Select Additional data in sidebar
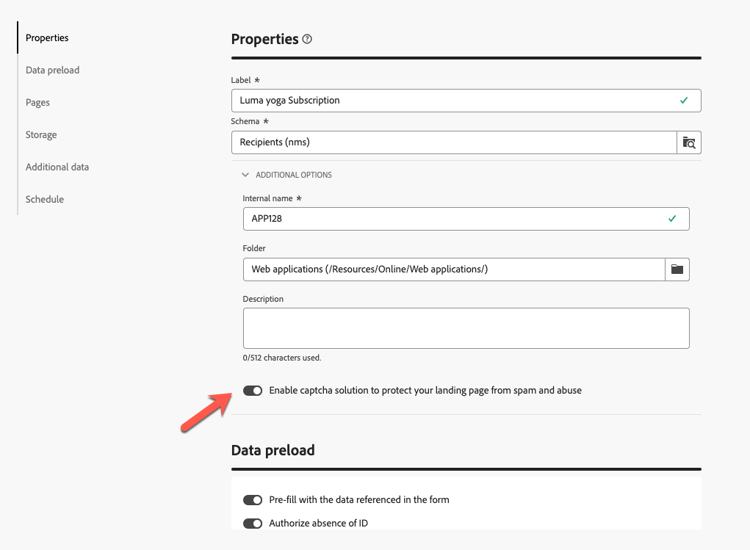 [x=57, y=167]
